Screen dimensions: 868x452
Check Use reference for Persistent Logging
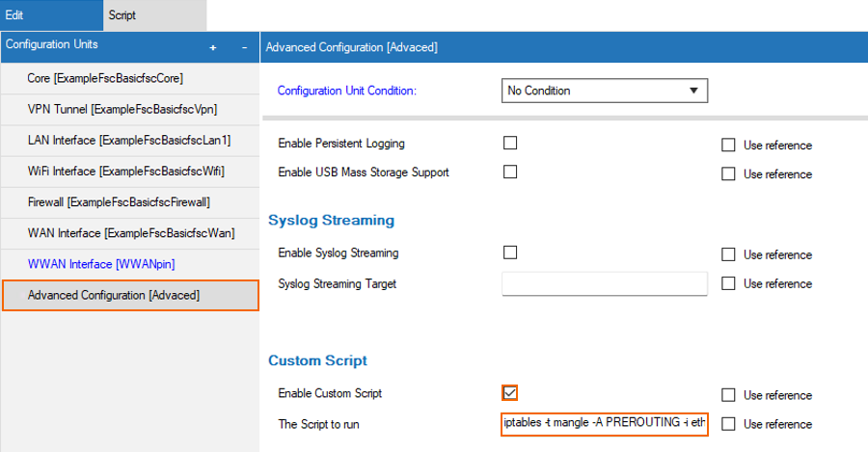[728, 145]
